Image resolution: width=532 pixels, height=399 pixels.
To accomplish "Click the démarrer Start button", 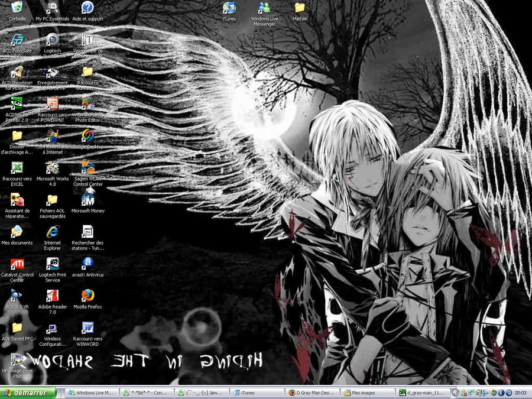I will point(28,392).
